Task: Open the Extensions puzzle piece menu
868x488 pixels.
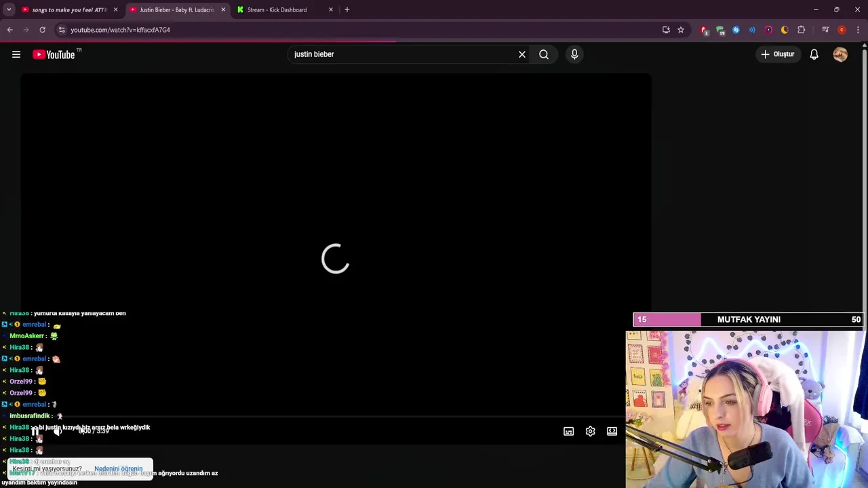Action: [x=802, y=30]
